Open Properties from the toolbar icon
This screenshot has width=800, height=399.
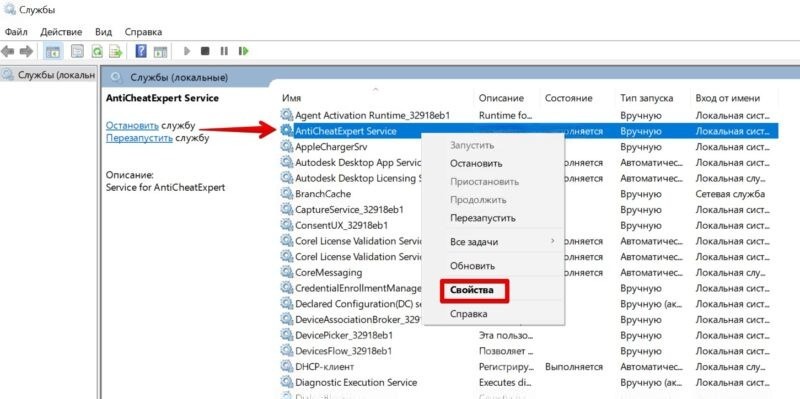(x=77, y=51)
